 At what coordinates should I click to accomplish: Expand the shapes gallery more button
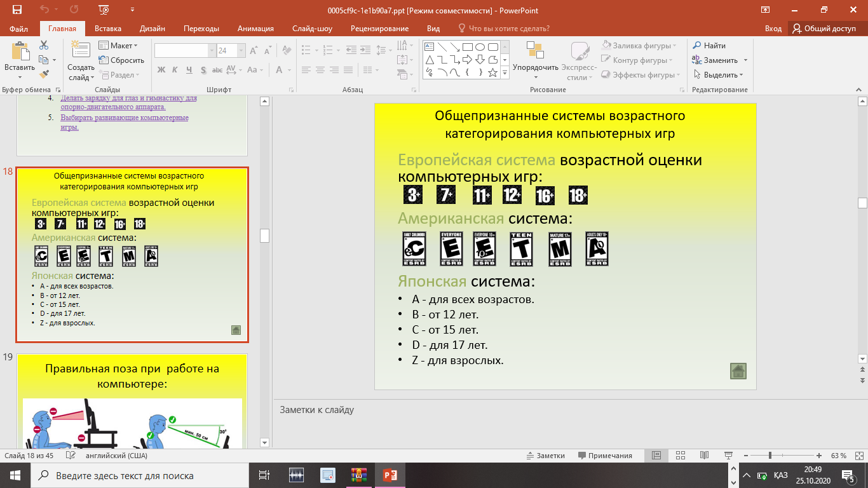[505, 72]
